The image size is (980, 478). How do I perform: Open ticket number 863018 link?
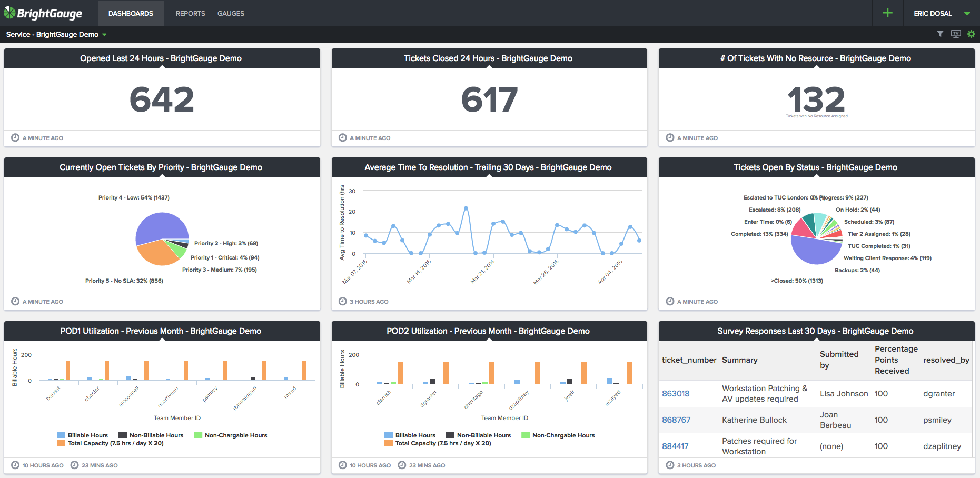(x=676, y=394)
